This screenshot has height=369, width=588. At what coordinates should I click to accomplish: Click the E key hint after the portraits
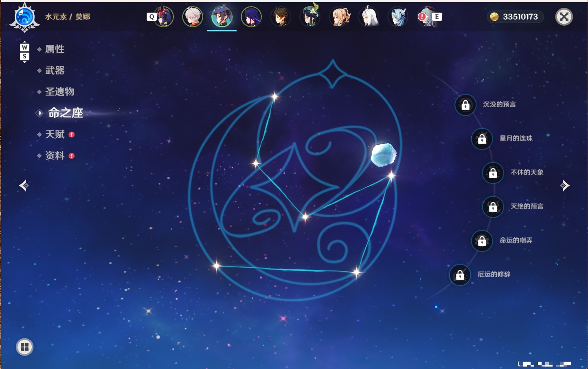point(437,17)
